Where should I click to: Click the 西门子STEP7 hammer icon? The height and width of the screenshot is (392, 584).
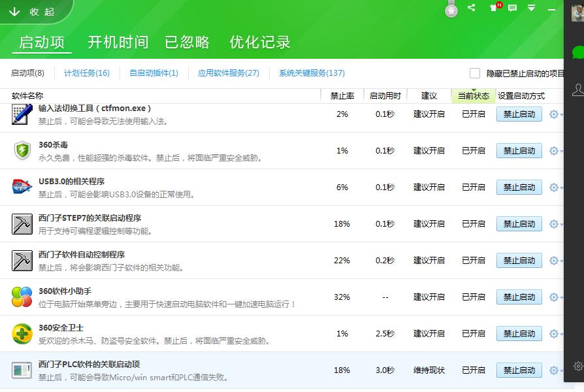22,223
